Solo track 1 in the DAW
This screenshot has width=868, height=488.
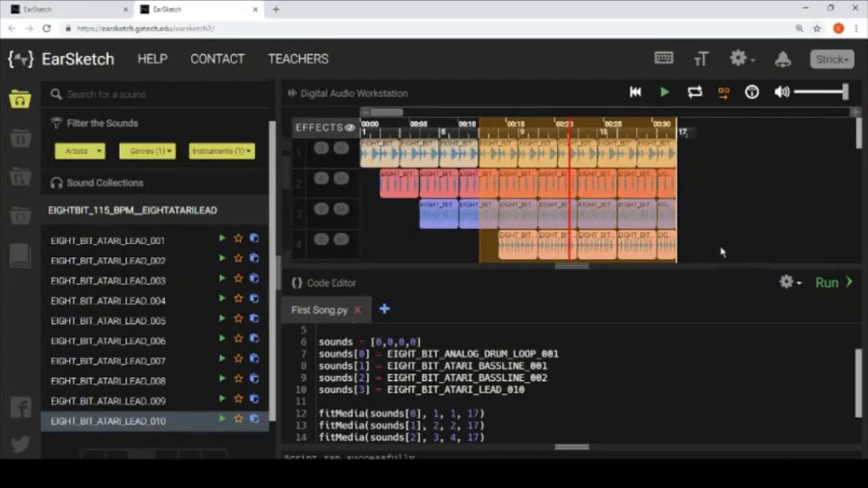coord(321,148)
